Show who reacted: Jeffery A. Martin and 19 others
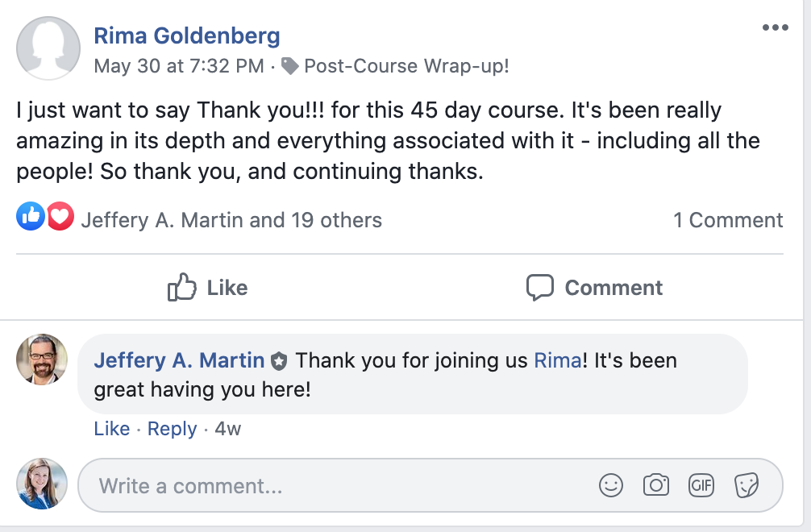The image size is (811, 532). [231, 220]
